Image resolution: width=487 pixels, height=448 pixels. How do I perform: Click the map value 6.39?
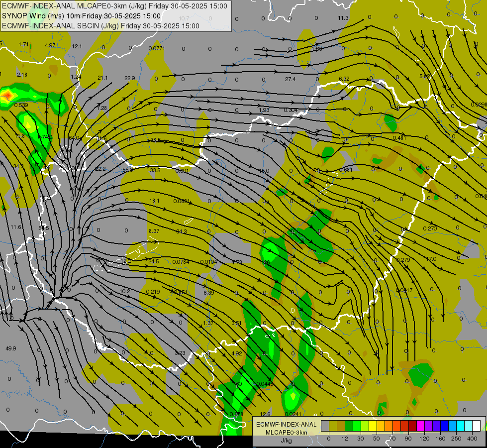point(209,293)
